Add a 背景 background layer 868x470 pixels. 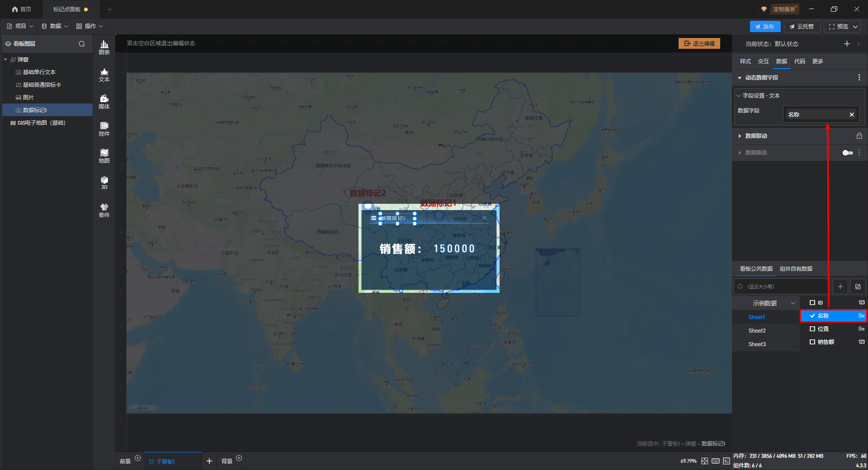coord(239,458)
